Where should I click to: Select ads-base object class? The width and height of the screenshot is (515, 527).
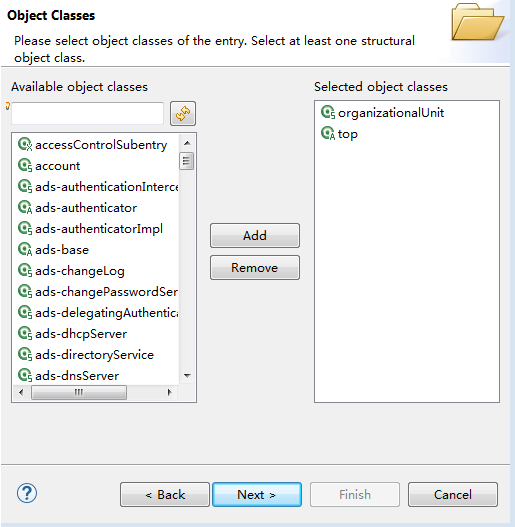pyautogui.click(x=62, y=250)
